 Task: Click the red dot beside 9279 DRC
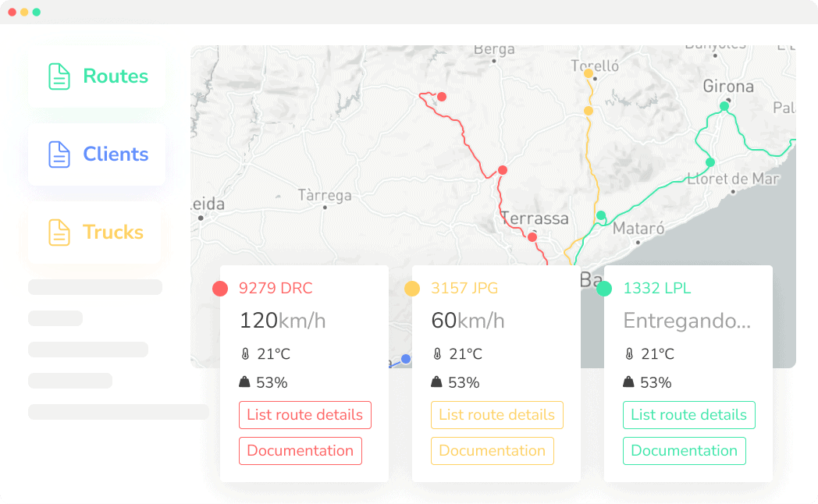[x=220, y=289]
